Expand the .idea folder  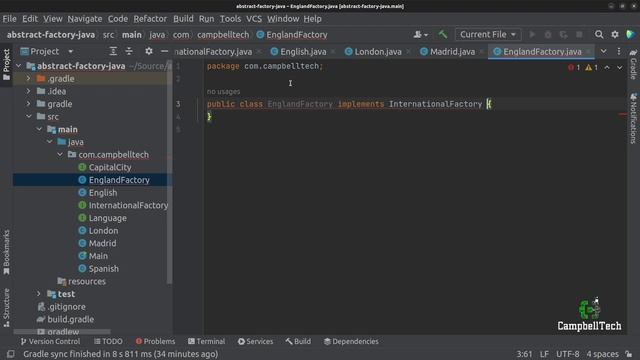28,91
